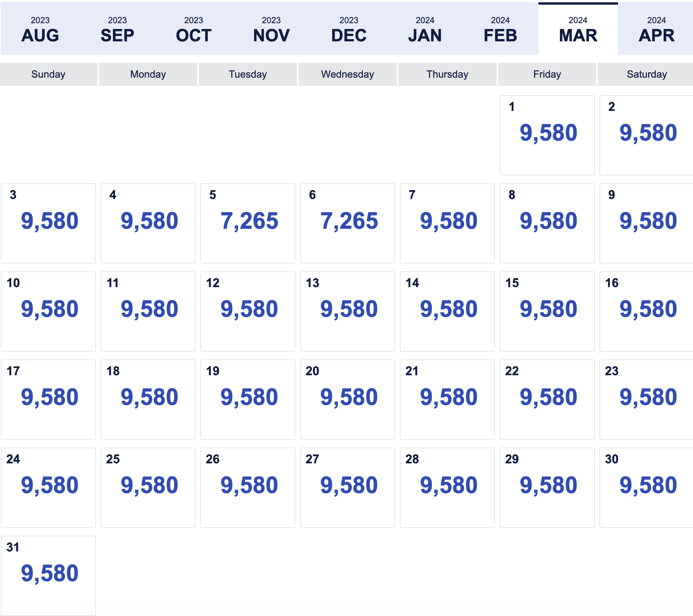Switch to the DEC 2023 tab
Viewport: 693px width, 616px height.
point(349,29)
